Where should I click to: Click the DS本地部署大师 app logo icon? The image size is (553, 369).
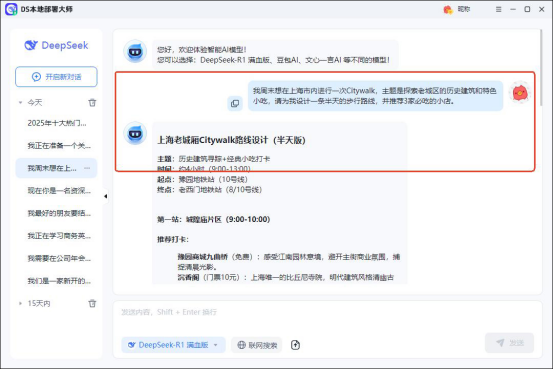tap(11, 9)
